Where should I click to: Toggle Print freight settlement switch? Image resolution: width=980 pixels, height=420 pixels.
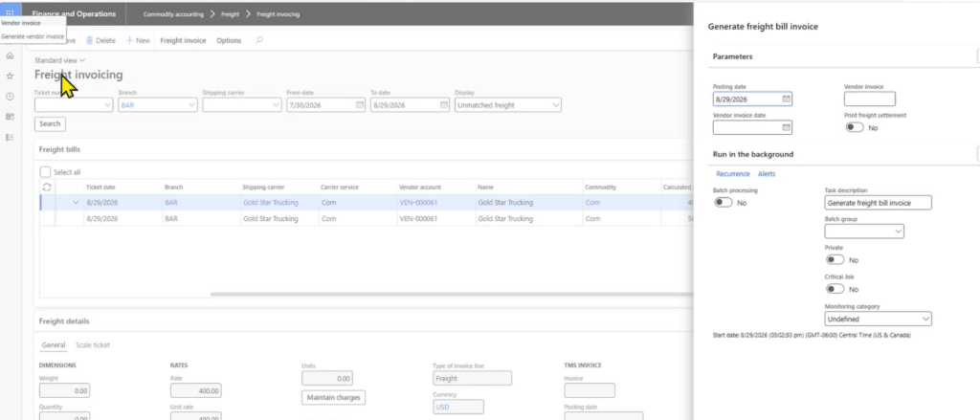pyautogui.click(x=855, y=127)
